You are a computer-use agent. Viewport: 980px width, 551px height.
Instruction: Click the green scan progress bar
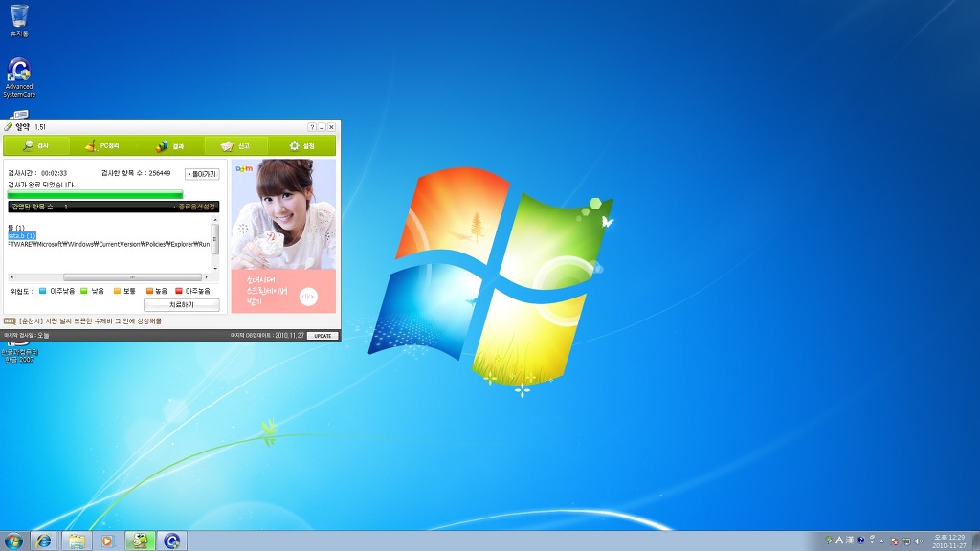[x=95, y=194]
